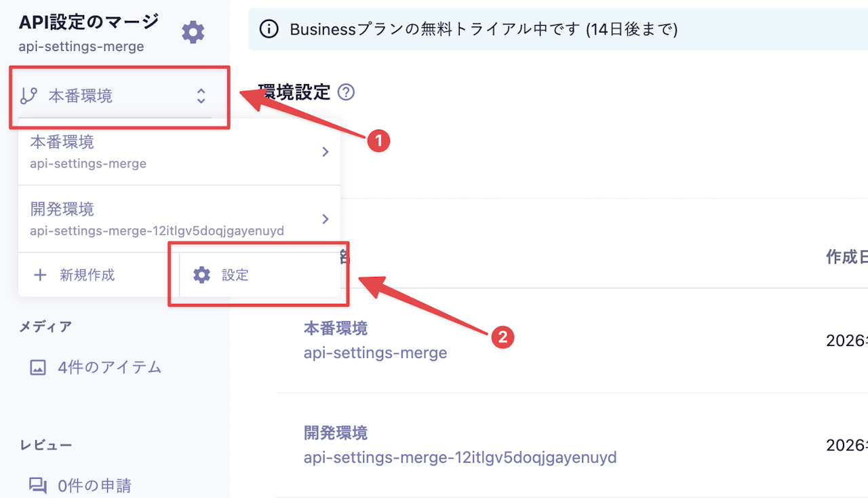Image resolution: width=868 pixels, height=498 pixels.
Task: Click help question icon next to 環境設定
Action: point(346,92)
